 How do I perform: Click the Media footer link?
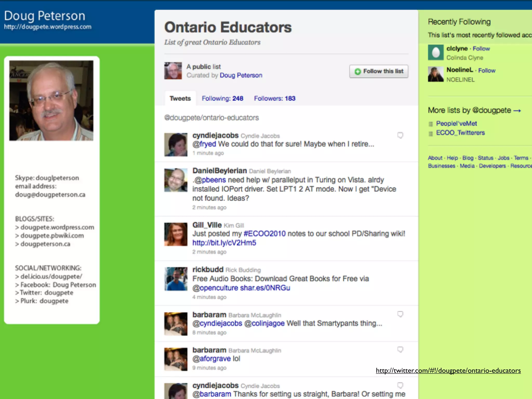[x=467, y=166]
